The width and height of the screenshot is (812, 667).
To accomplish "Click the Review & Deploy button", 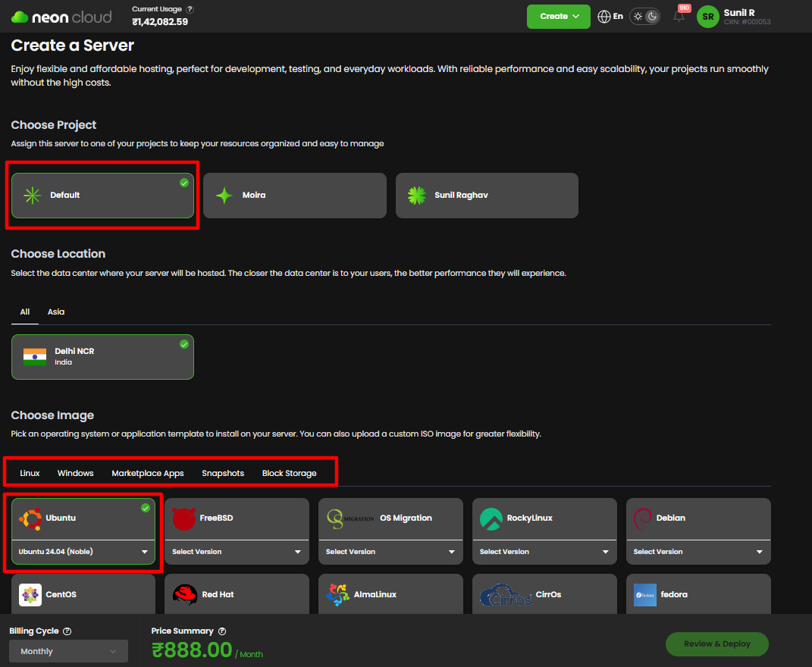I will tap(716, 644).
